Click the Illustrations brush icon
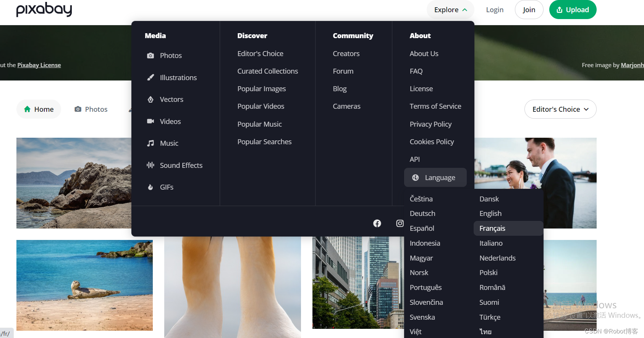Image resolution: width=644 pixels, height=338 pixels. 150,77
